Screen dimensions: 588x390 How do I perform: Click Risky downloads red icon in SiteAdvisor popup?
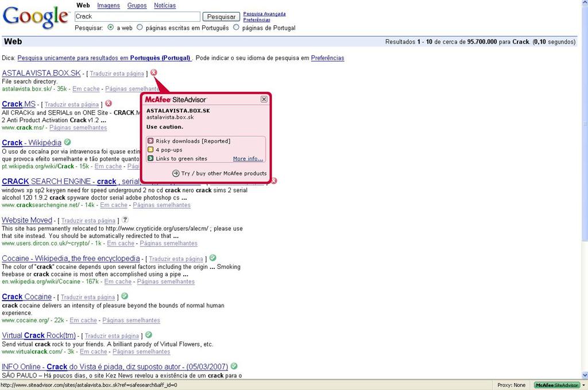click(150, 141)
